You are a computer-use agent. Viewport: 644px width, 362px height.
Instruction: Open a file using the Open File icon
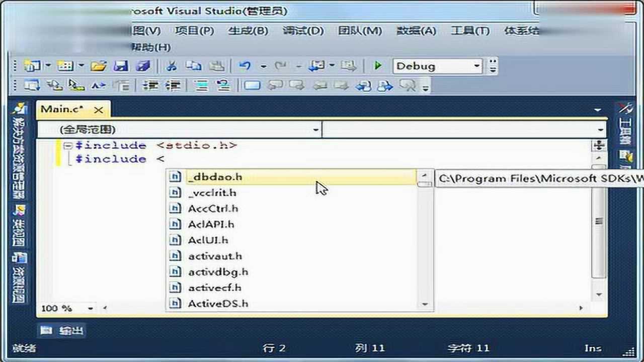pos(99,65)
